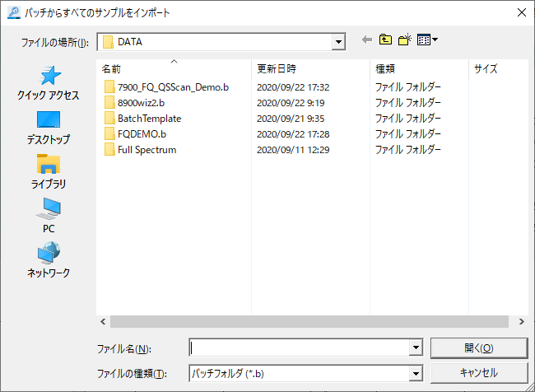The width and height of the screenshot is (535, 392).
Task: Sort by size (サイズ) column header
Action: [x=499, y=68]
